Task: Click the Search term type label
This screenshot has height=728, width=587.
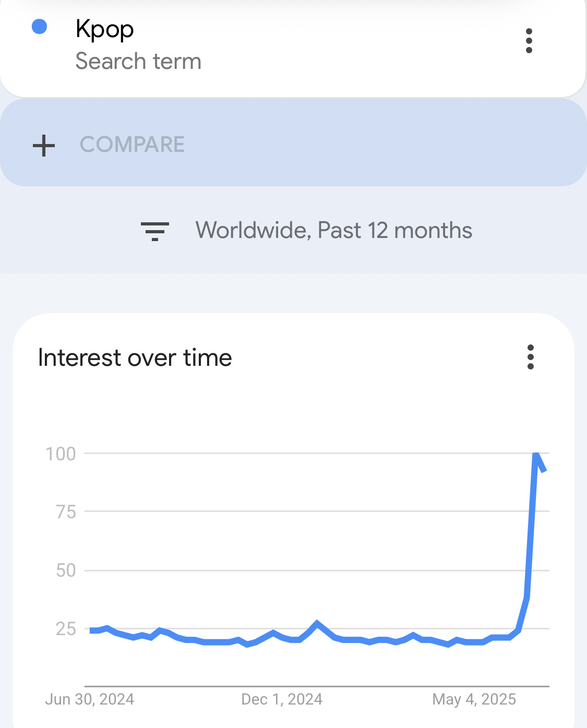Action: click(138, 61)
